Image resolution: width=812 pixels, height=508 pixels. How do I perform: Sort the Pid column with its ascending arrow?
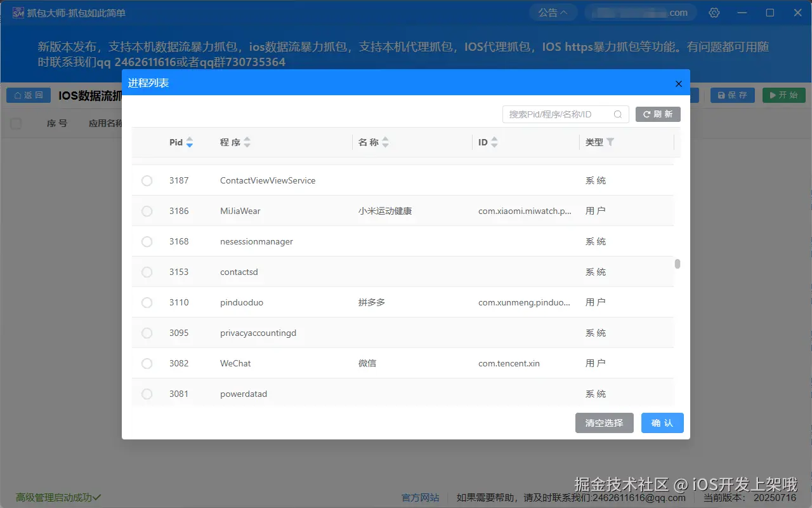click(x=190, y=139)
